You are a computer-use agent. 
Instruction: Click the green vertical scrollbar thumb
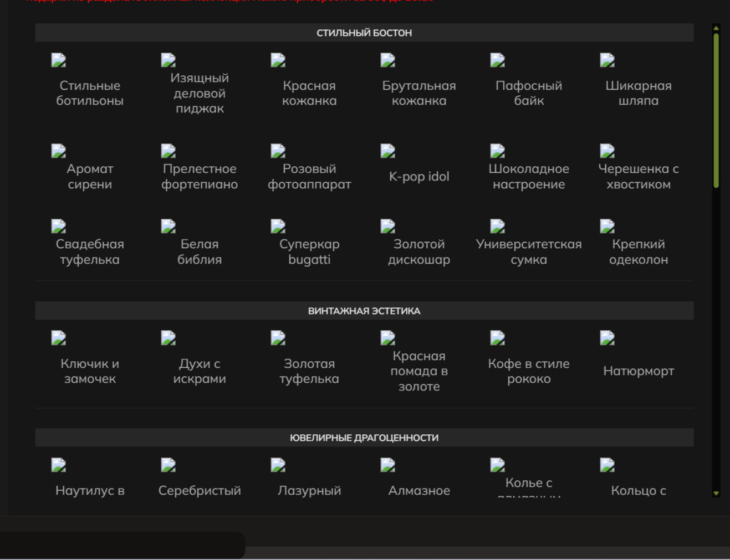pos(716,111)
